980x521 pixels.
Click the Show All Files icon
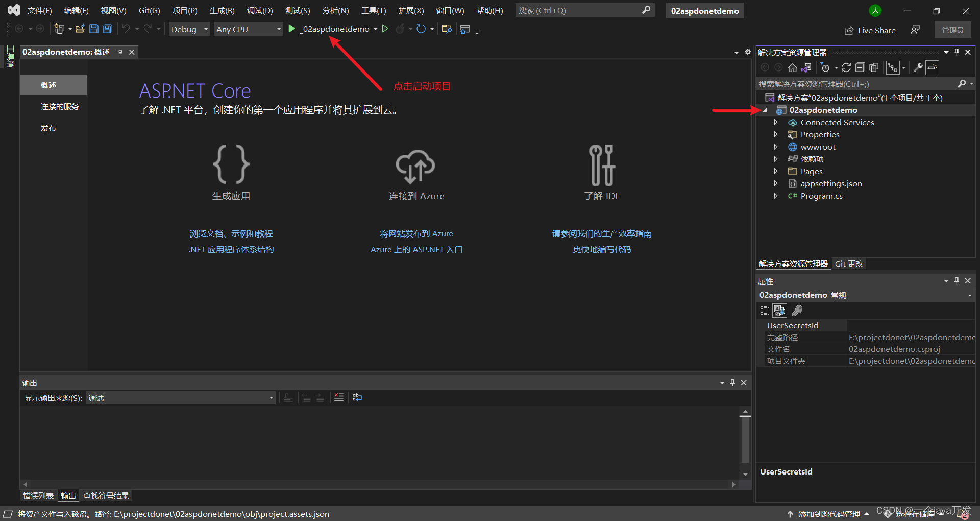click(x=874, y=67)
